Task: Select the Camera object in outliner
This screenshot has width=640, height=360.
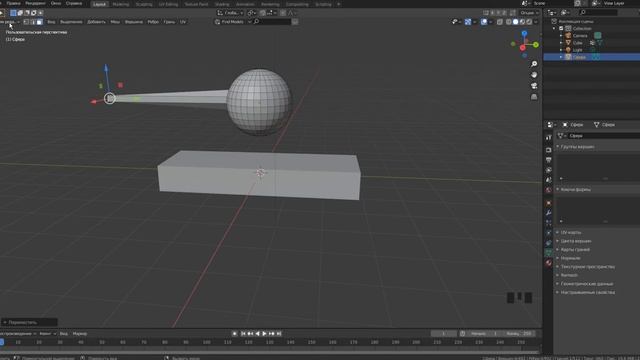Action: point(580,36)
